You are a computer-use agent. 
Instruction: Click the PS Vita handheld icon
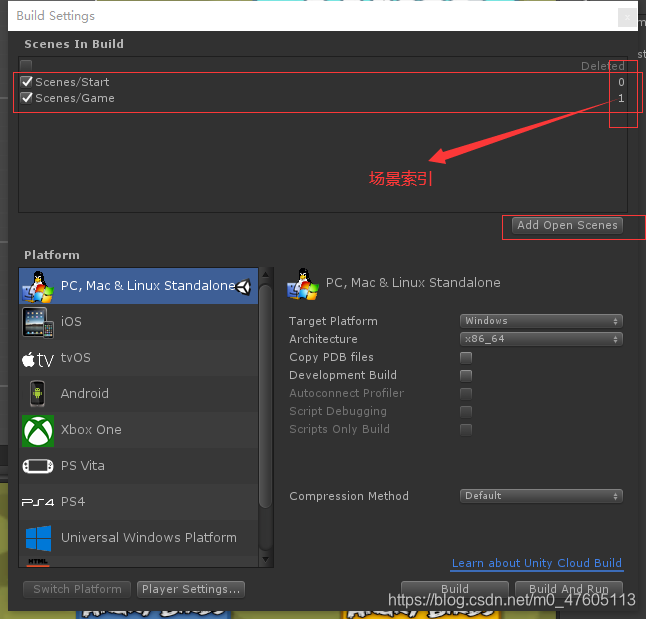pyautogui.click(x=38, y=466)
